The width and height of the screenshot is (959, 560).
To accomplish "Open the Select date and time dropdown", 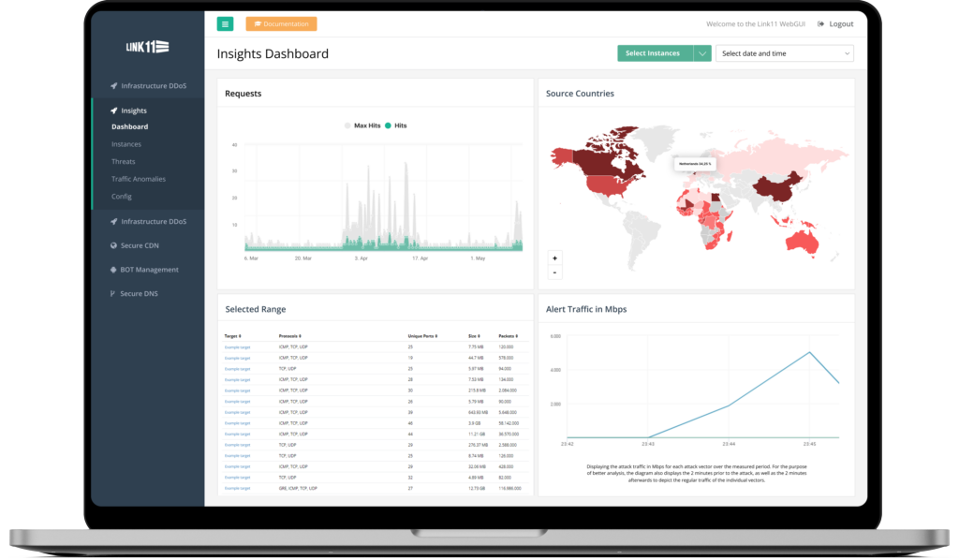I will tap(786, 53).
